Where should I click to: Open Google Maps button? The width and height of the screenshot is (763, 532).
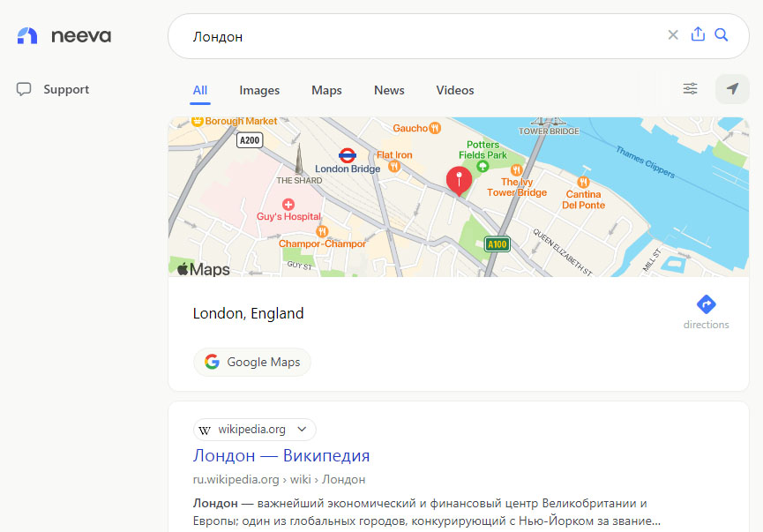point(252,362)
